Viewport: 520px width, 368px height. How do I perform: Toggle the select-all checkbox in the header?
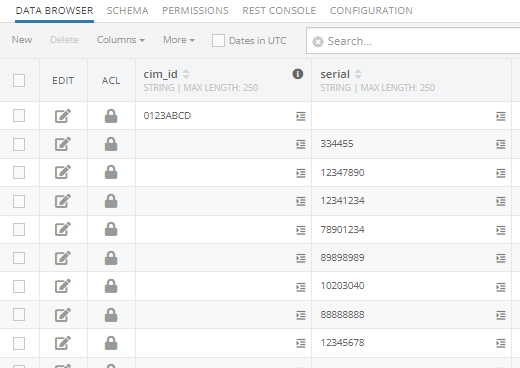[x=19, y=80]
